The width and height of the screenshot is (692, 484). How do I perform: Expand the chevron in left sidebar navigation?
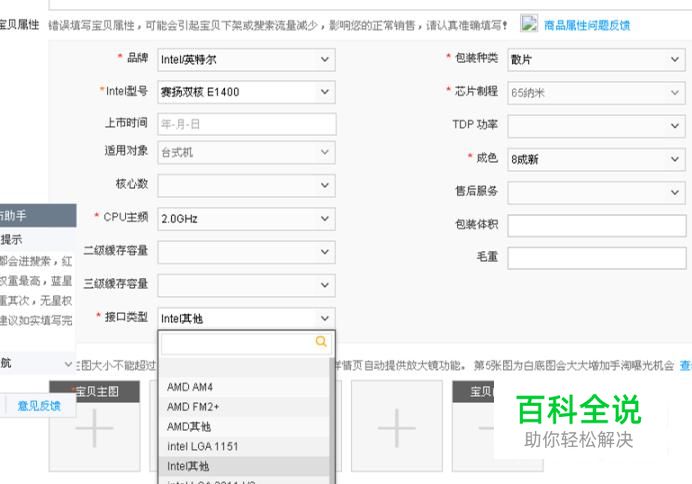[x=68, y=364]
